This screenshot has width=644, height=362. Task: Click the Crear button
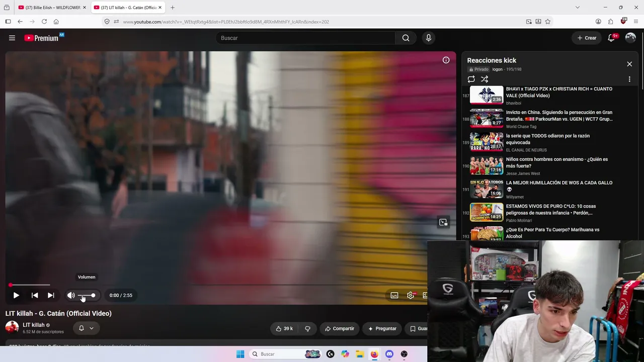(x=587, y=38)
